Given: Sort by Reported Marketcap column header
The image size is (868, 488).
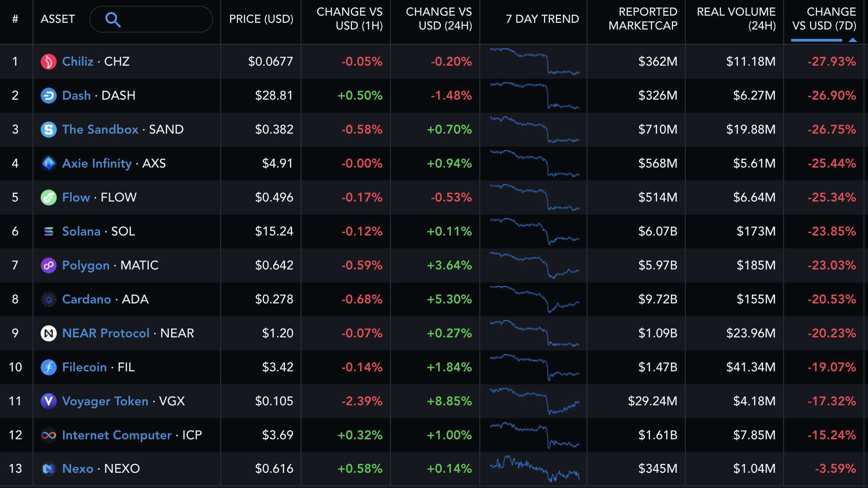Looking at the screenshot, I should point(642,19).
